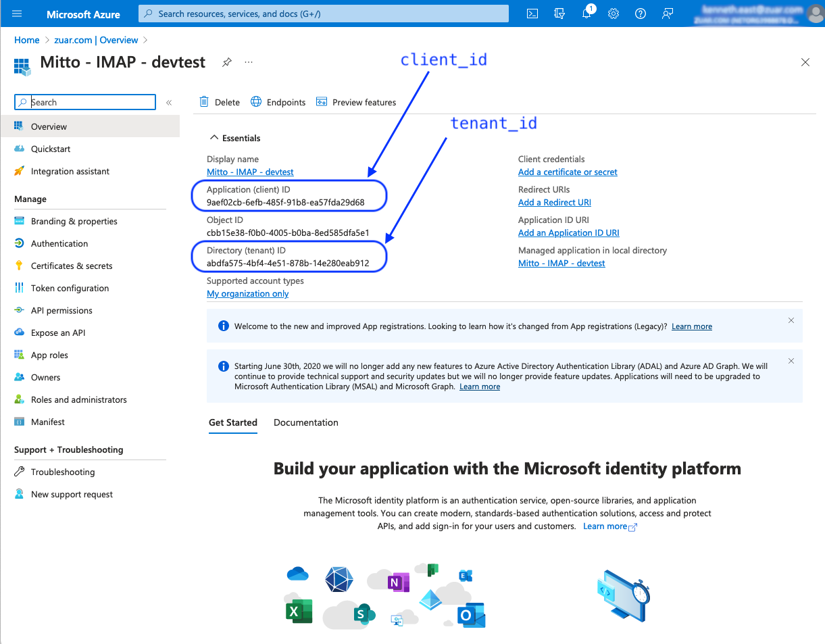The width and height of the screenshot is (825, 644).
Task: Open the portal settings gear
Action: 614,14
